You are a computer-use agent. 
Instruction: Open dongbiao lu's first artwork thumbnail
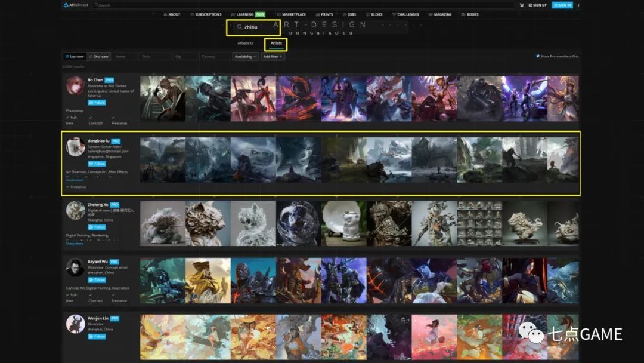[x=163, y=160]
